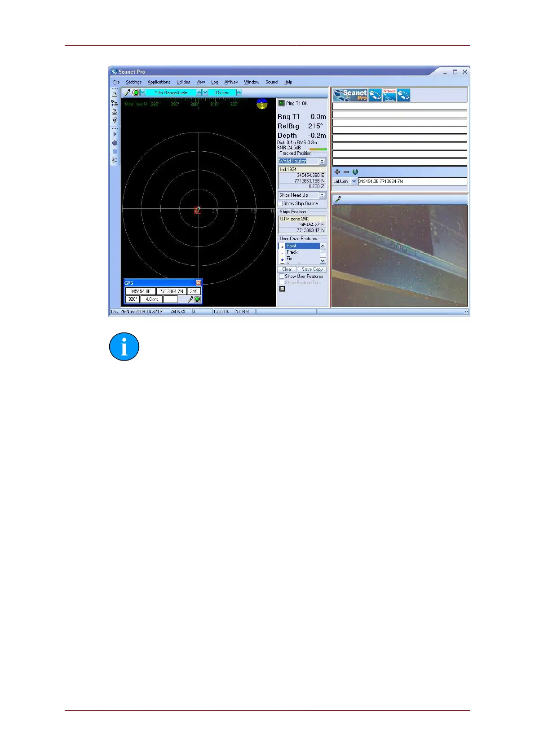Click the wrench tool icon in sonar toolbar
Image resolution: width=535 pixels, height=756 pixels.
click(127, 92)
